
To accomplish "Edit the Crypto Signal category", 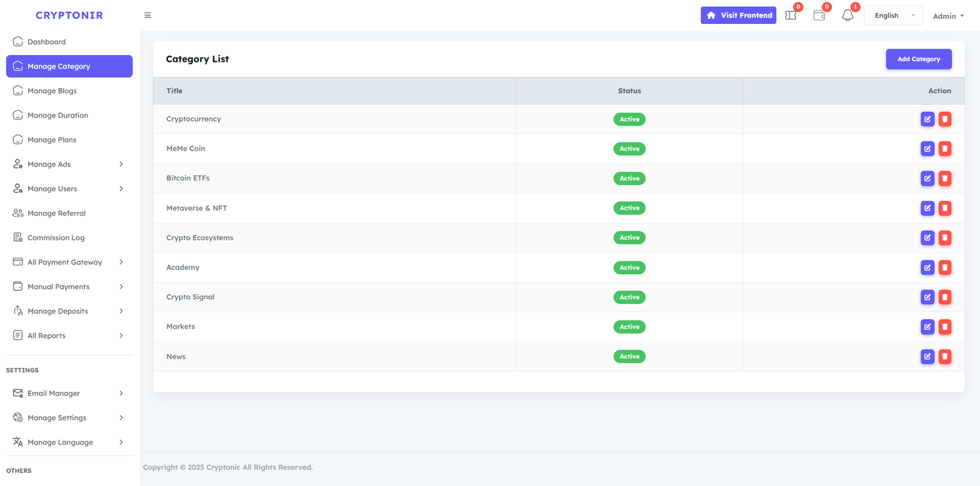I will 927,297.
